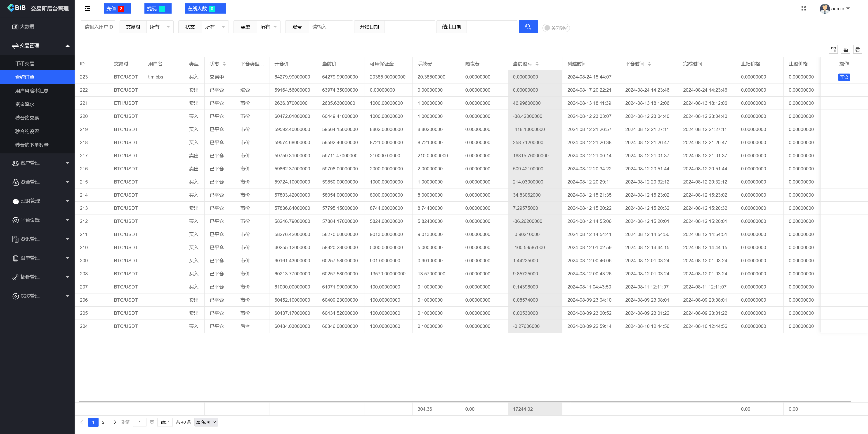Image resolution: width=868 pixels, height=434 pixels.
Task: Click the 充值 notification button
Action: 117,9
